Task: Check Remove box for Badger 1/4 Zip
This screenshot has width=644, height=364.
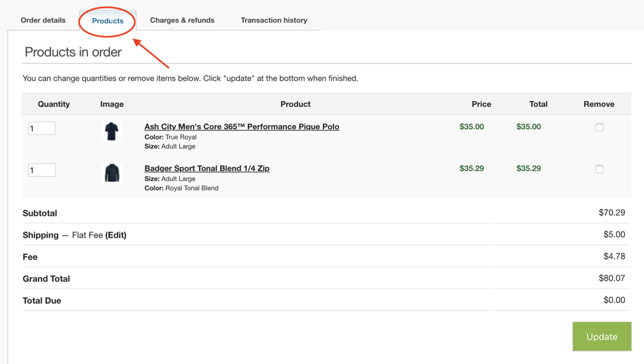Action: click(599, 169)
